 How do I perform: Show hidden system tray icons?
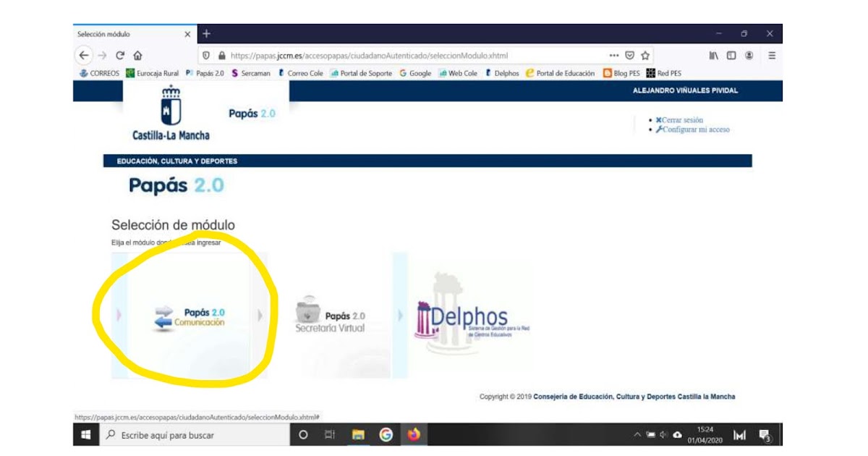[637, 435]
